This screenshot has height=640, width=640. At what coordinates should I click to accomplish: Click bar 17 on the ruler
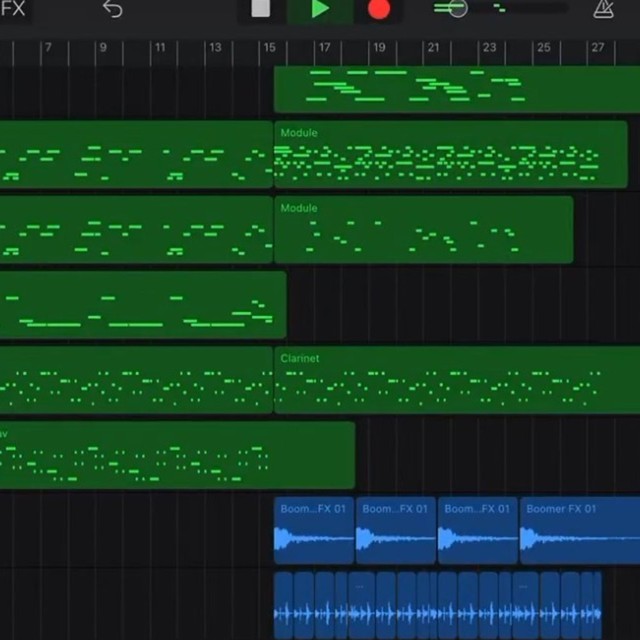(x=324, y=48)
